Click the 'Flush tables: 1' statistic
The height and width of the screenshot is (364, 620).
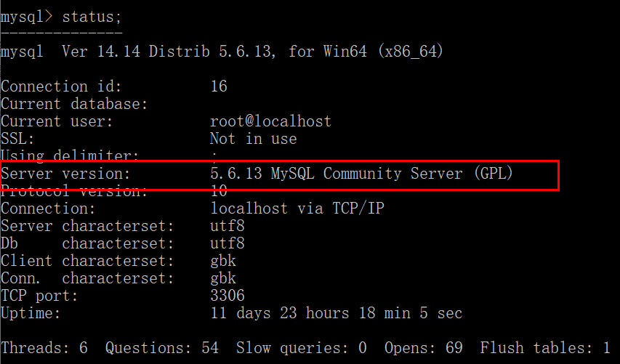click(545, 348)
